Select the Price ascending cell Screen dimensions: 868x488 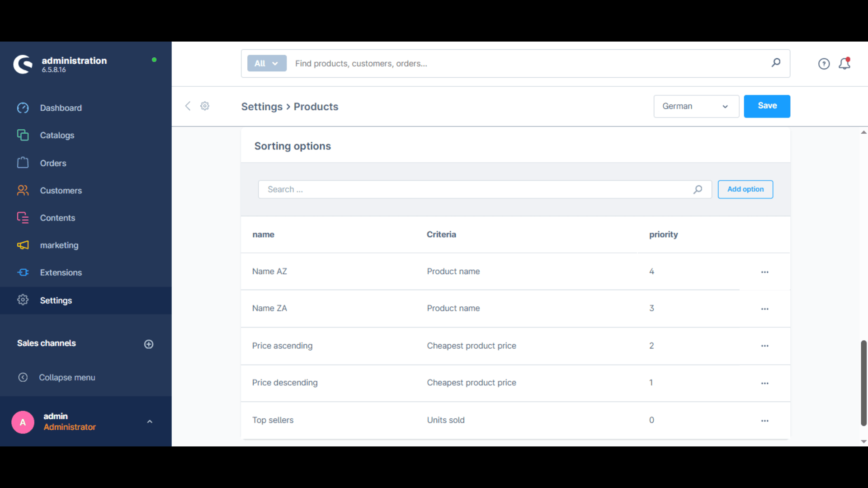click(x=282, y=346)
